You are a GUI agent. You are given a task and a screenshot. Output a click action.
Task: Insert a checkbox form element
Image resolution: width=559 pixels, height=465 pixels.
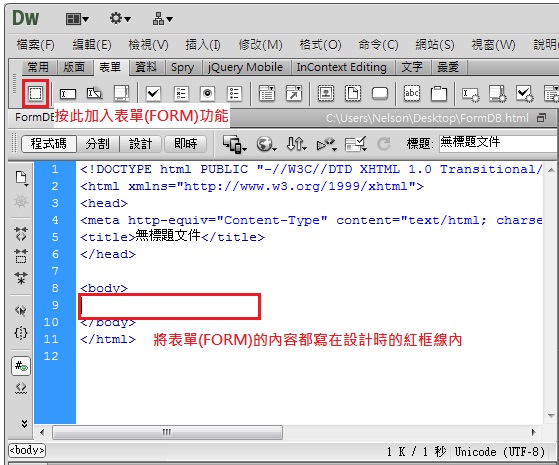[x=153, y=94]
